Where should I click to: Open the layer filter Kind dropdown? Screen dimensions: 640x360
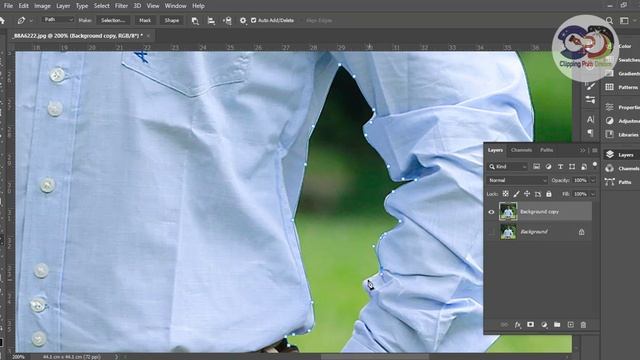coord(508,167)
